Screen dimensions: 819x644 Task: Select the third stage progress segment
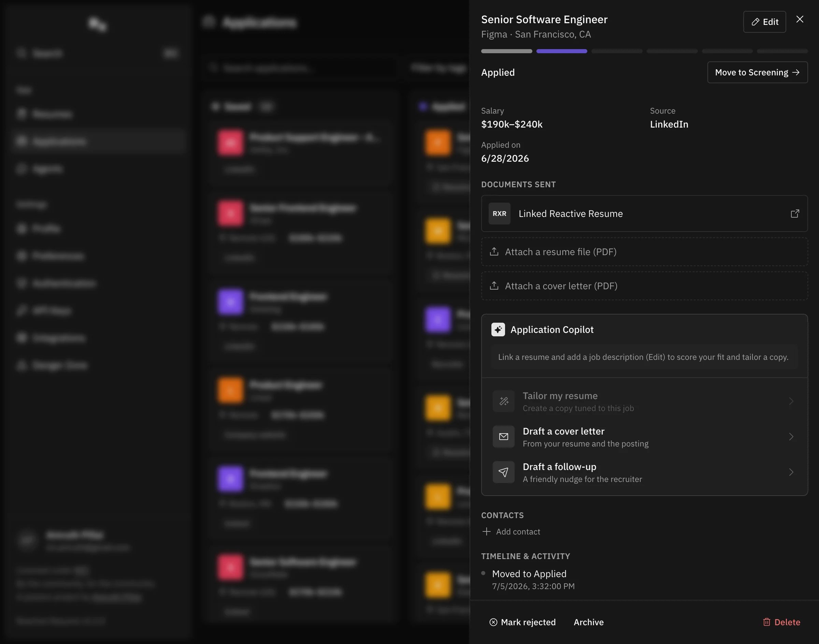[617, 51]
